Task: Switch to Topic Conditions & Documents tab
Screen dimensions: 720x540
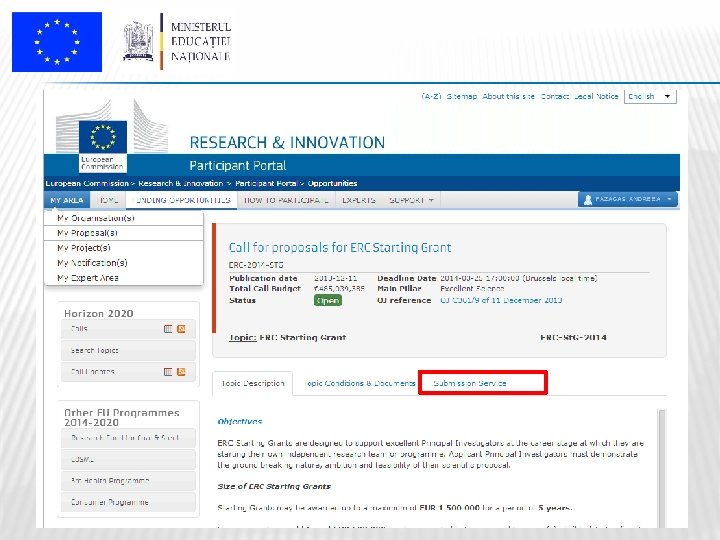Action: coord(360,383)
